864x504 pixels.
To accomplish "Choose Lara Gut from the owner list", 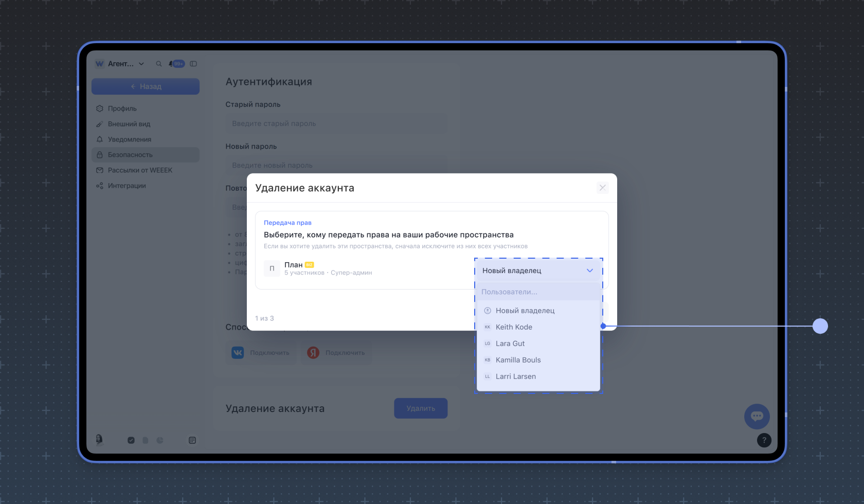I will [510, 344].
